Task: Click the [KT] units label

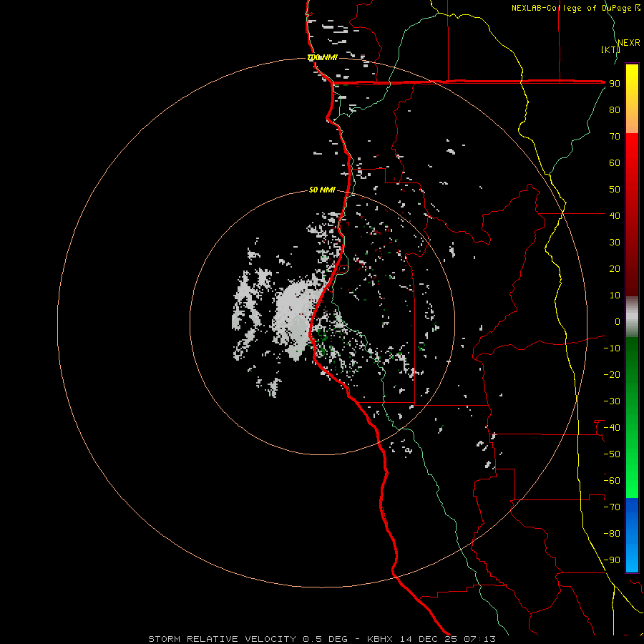Action: tap(611, 49)
